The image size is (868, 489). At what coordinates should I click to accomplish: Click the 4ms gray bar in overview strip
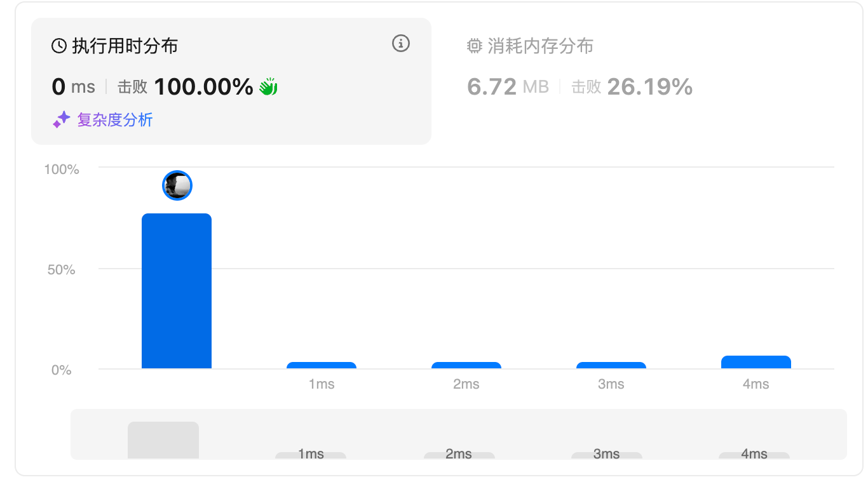point(754,455)
